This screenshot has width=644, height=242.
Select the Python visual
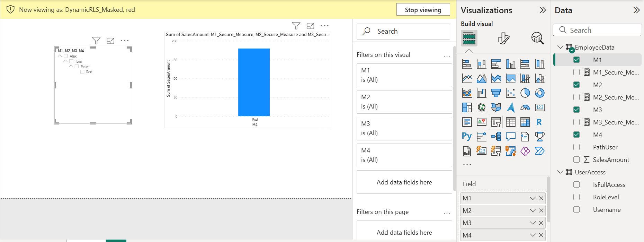(x=467, y=137)
